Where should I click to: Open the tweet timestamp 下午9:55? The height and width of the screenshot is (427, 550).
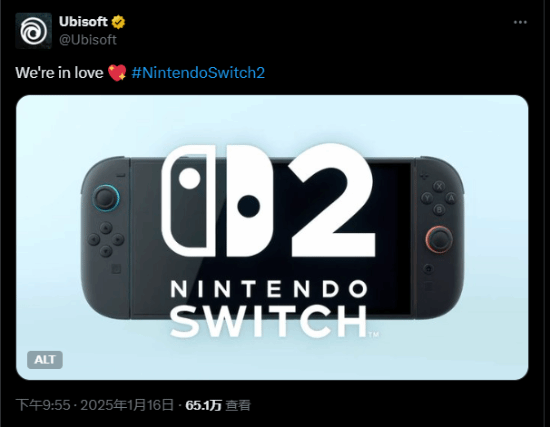click(x=43, y=405)
